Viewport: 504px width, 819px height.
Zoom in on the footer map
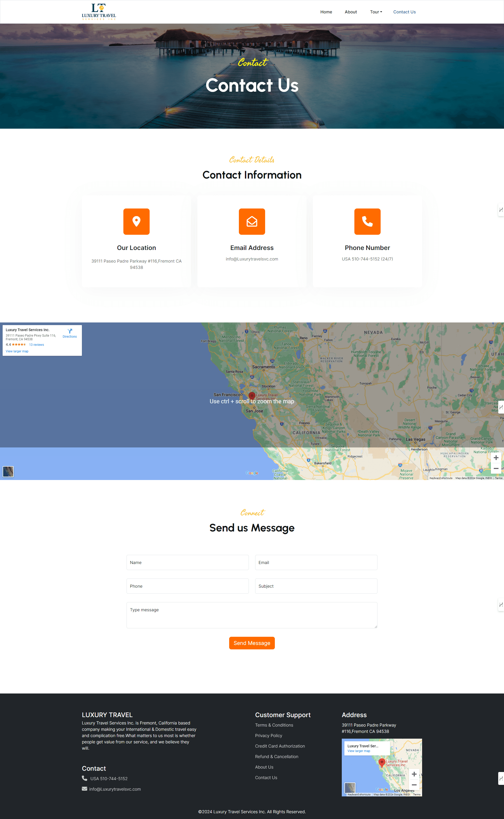pos(414,774)
